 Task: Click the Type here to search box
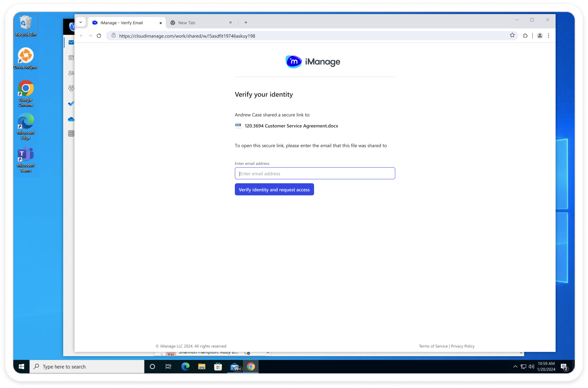tap(87, 367)
